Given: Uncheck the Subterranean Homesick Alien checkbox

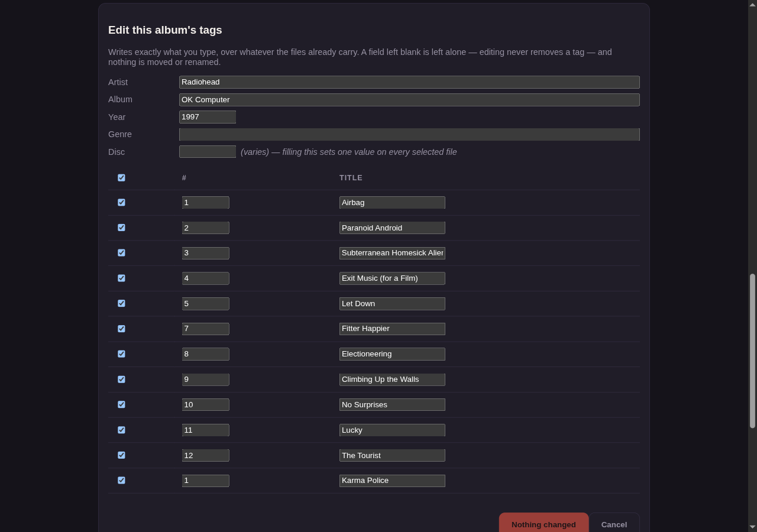Looking at the screenshot, I should 121,253.
